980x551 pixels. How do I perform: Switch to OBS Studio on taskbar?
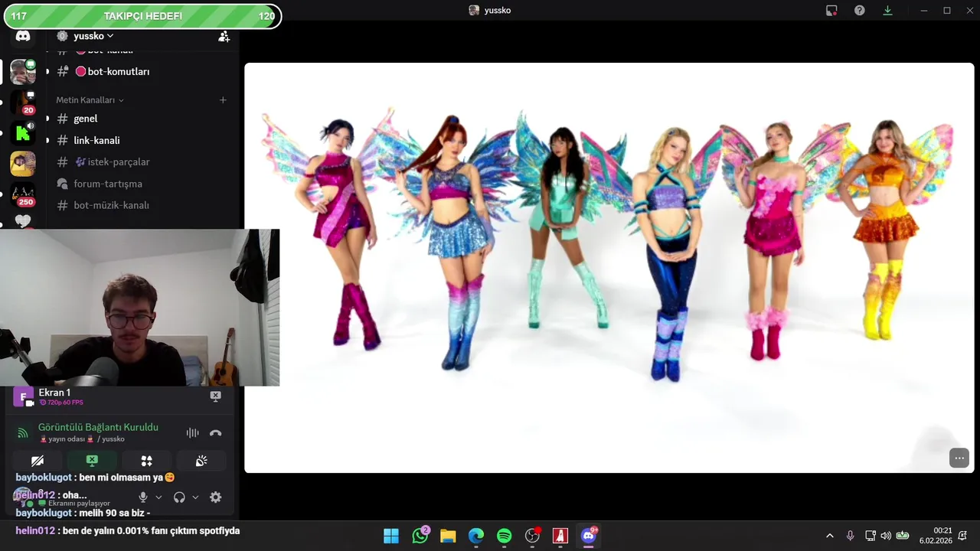(x=533, y=536)
